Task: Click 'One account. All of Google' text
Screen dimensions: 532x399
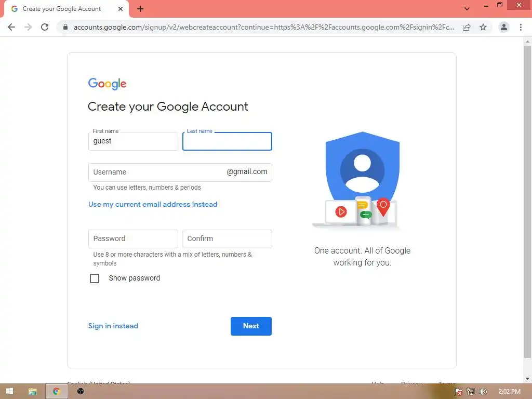Action: (362, 251)
